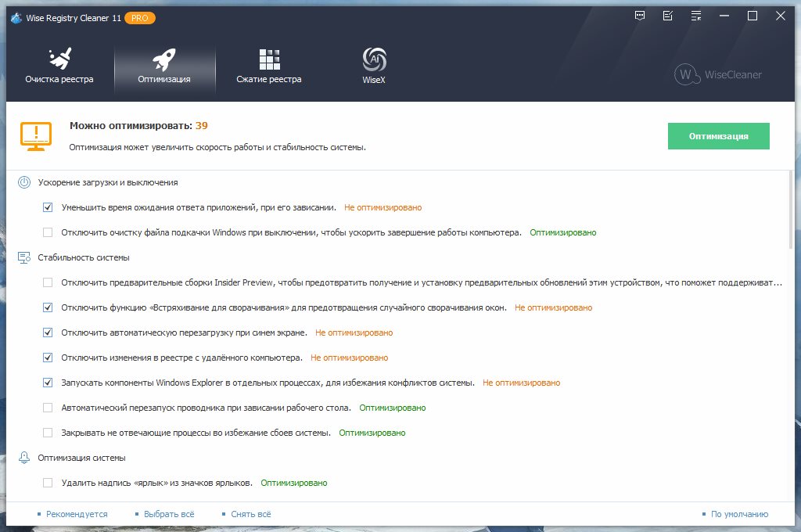The image size is (801, 532).
Task: Click the 'По умолчанию' link
Action: pyautogui.click(x=739, y=514)
